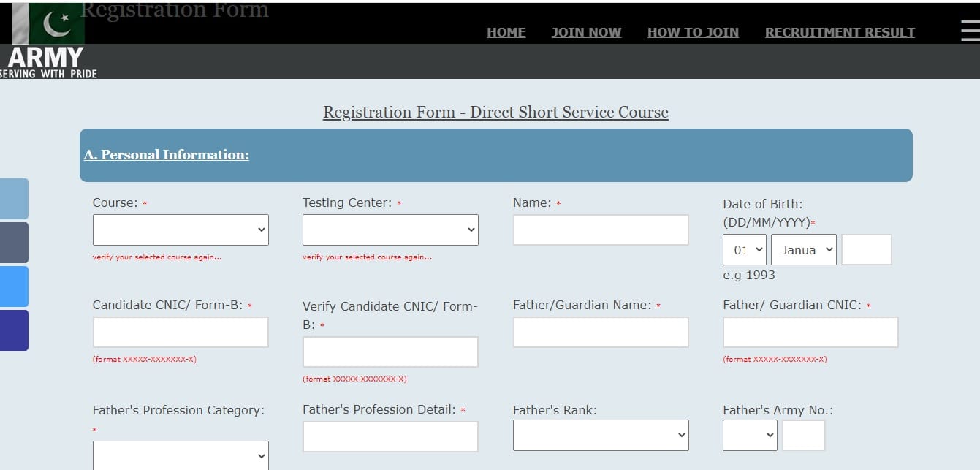This screenshot has width=980, height=470.
Task: Select the HOME menu item
Action: click(x=506, y=32)
